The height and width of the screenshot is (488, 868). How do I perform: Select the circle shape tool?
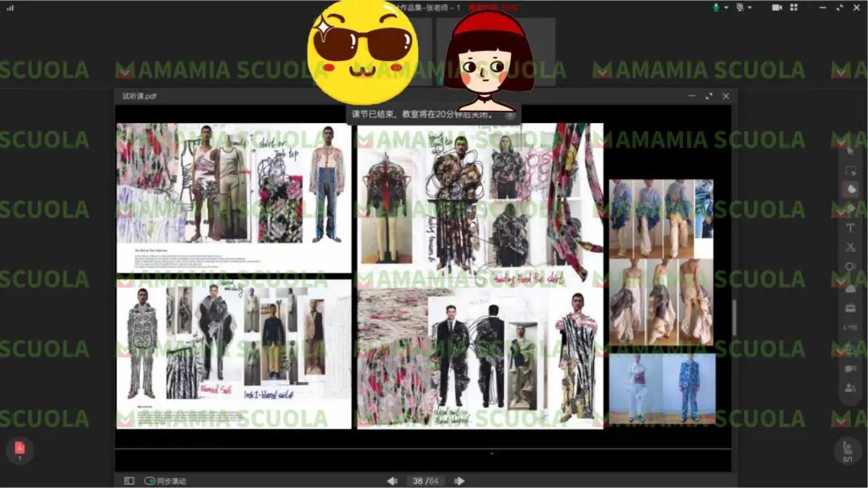click(850, 266)
